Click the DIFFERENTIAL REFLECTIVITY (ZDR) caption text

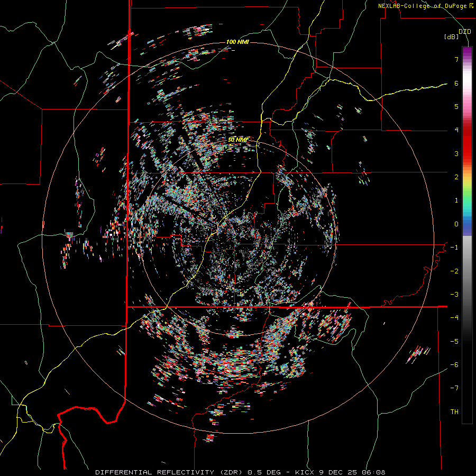pyautogui.click(x=170, y=472)
